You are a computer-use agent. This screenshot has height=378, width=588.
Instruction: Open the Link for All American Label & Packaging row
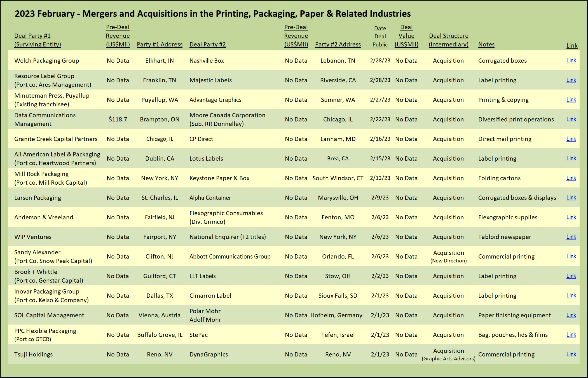pyautogui.click(x=571, y=158)
